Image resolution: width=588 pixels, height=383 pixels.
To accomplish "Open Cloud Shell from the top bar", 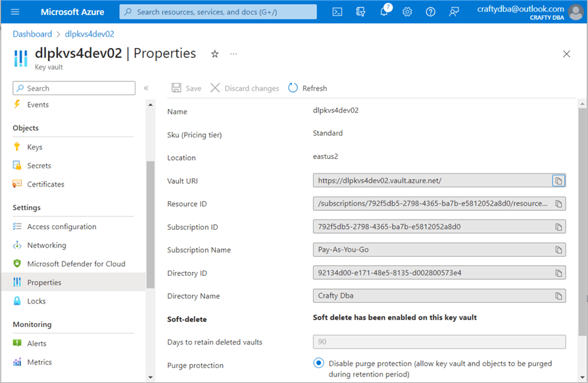I will coord(337,12).
